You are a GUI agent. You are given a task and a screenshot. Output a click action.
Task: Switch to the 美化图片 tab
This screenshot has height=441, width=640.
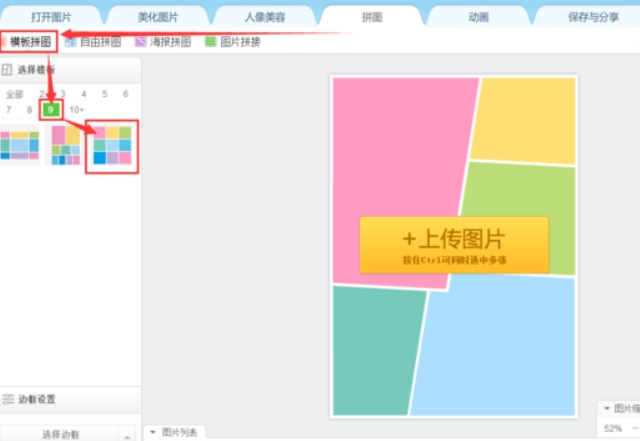coord(158,17)
